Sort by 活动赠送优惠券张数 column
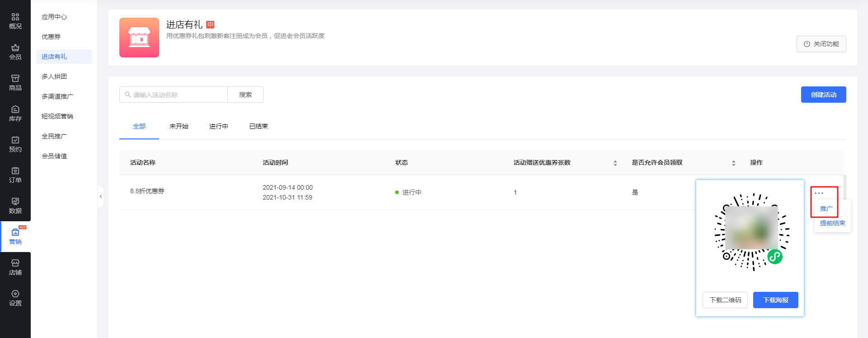 [615, 163]
